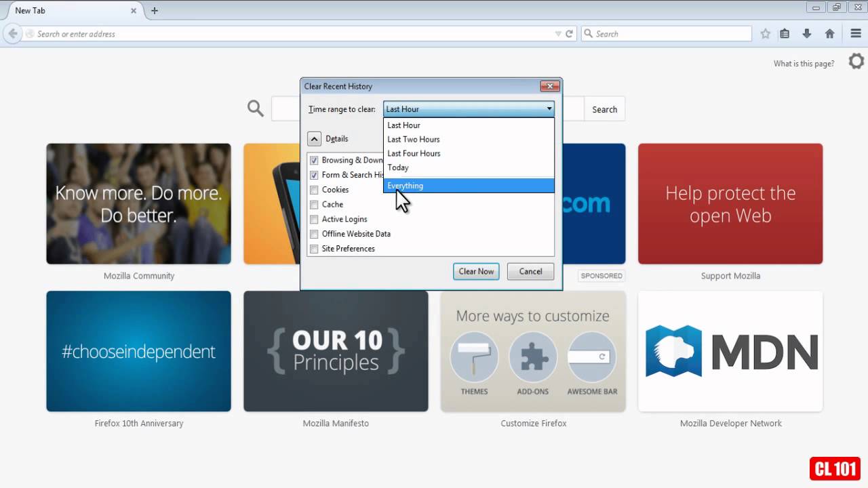Open the Mozilla Manifesto tile
Screen dimensions: 868x488
point(336,351)
